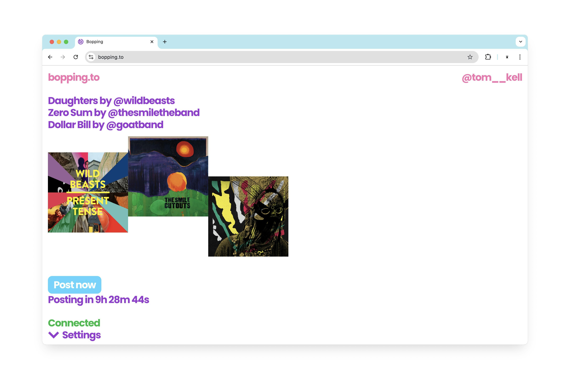Minimize window with yellow button
The image size is (570, 392).
[x=59, y=42]
